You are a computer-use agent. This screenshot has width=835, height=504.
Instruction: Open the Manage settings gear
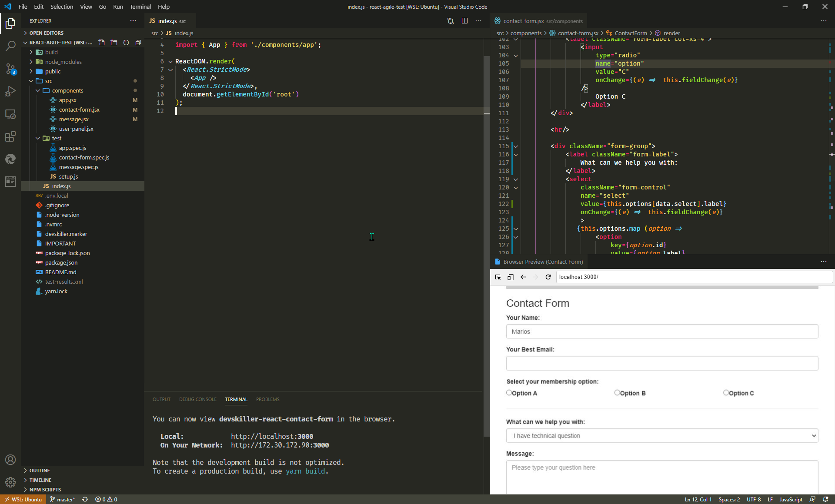pyautogui.click(x=10, y=482)
